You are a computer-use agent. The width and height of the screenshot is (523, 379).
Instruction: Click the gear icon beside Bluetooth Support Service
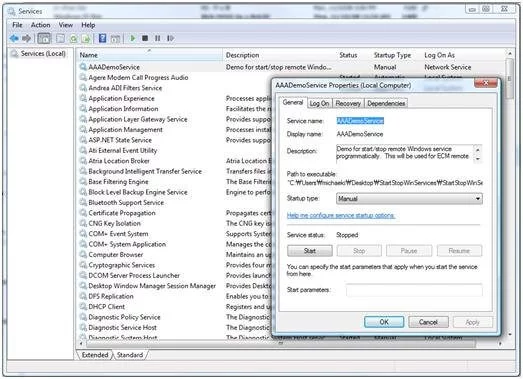83,203
